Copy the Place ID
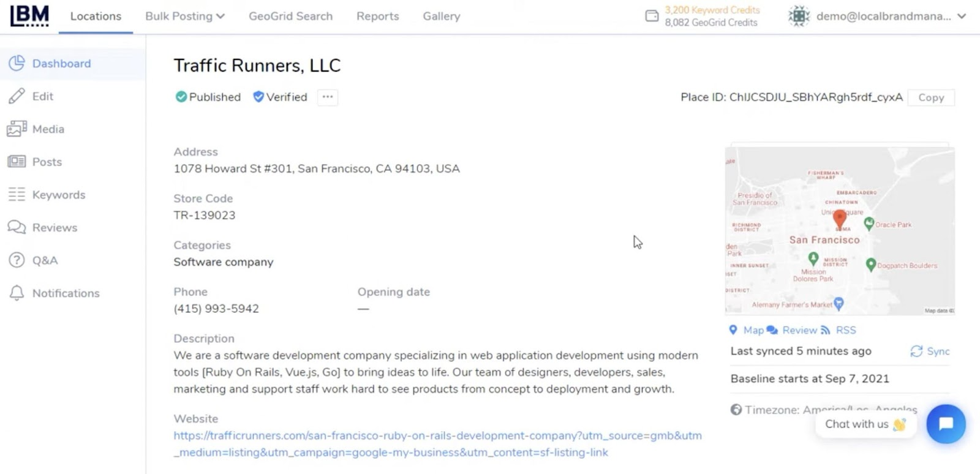Viewport: 980px width, 474px height. coord(930,97)
